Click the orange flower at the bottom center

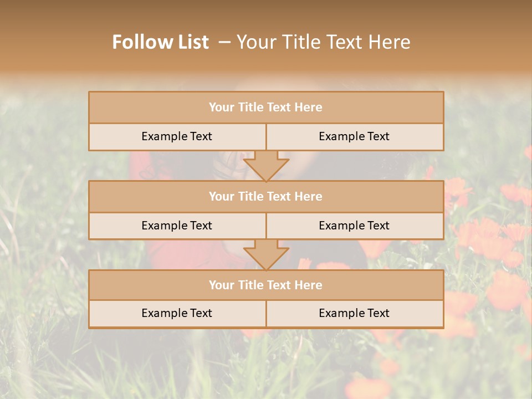point(366,387)
